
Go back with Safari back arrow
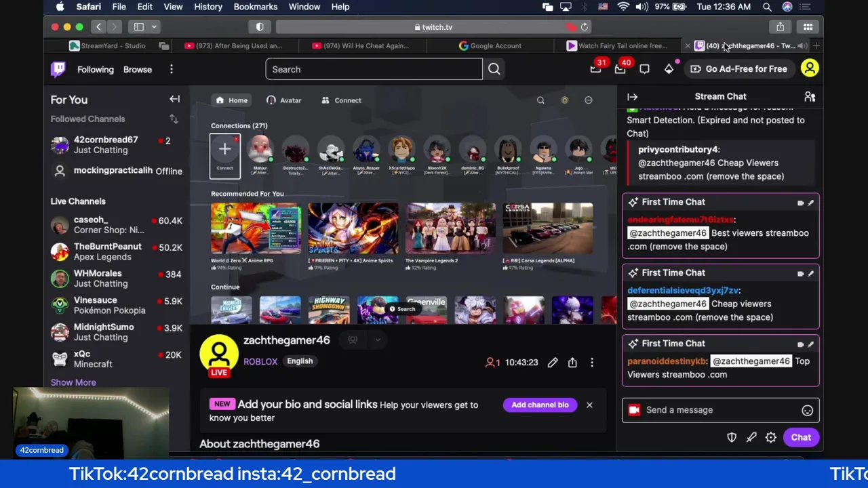(x=98, y=27)
